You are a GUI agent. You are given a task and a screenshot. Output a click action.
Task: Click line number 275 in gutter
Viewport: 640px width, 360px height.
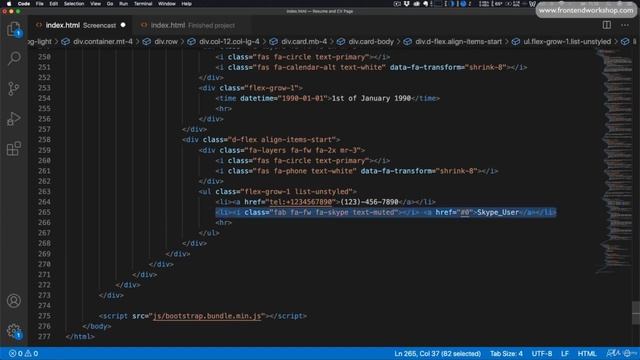pyautogui.click(x=44, y=316)
